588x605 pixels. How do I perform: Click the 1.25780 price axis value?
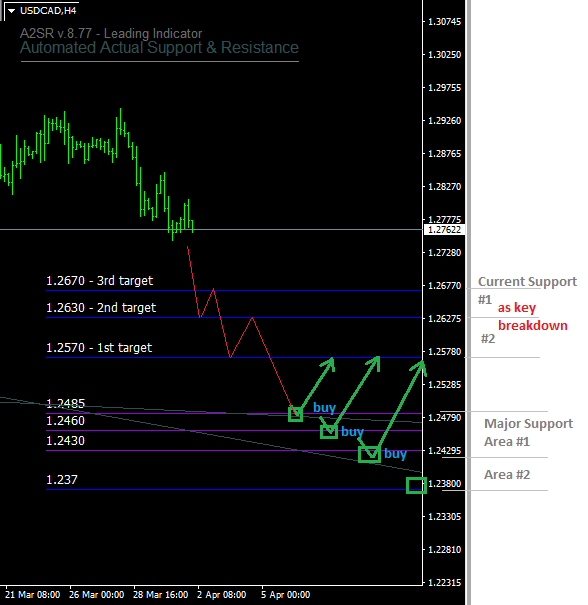[444, 352]
